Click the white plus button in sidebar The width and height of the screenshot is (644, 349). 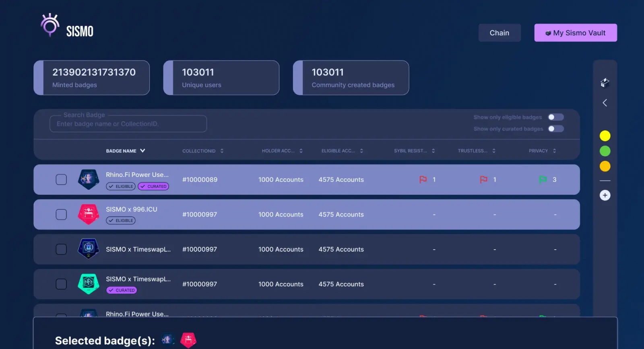(x=605, y=195)
